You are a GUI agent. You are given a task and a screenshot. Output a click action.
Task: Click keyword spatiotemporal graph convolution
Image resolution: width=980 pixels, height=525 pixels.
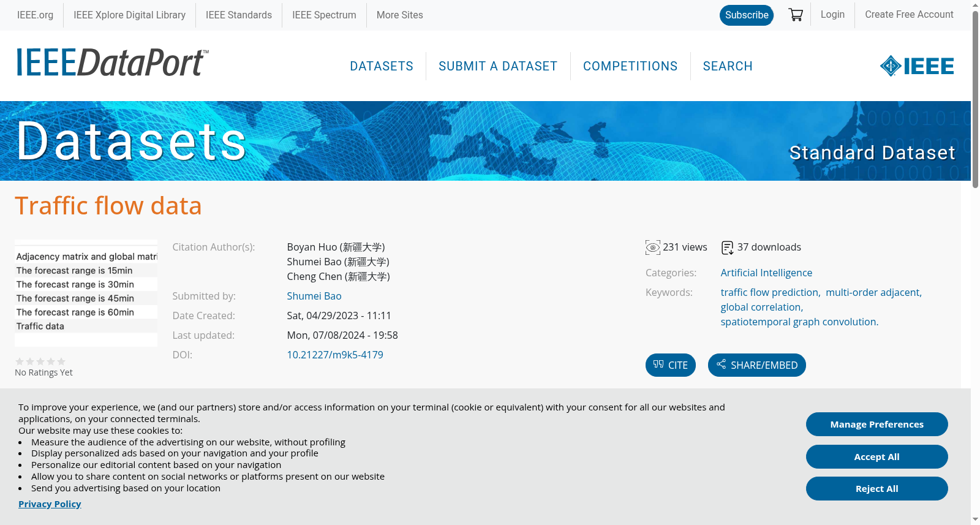(799, 322)
